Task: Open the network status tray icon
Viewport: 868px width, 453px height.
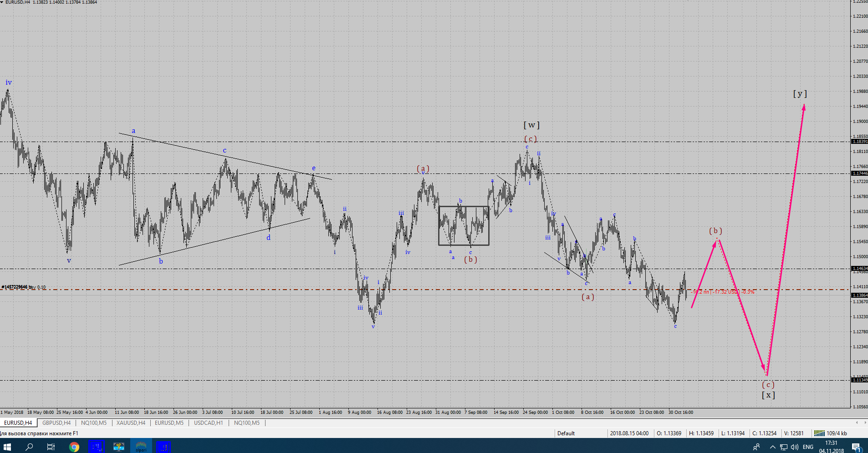Action: coord(784,447)
